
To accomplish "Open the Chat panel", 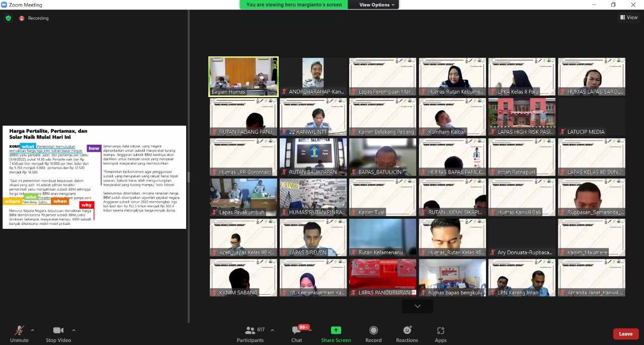I will tap(296, 334).
